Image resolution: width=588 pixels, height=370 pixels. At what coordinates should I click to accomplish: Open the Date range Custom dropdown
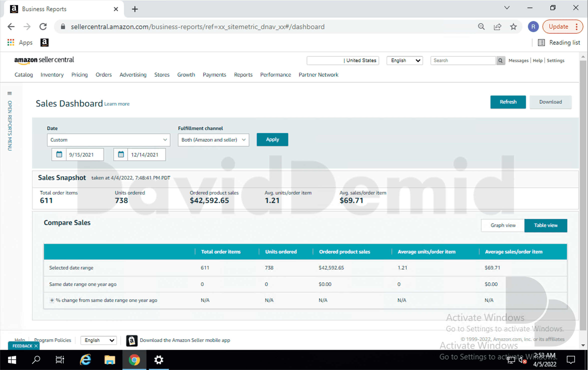tap(109, 140)
